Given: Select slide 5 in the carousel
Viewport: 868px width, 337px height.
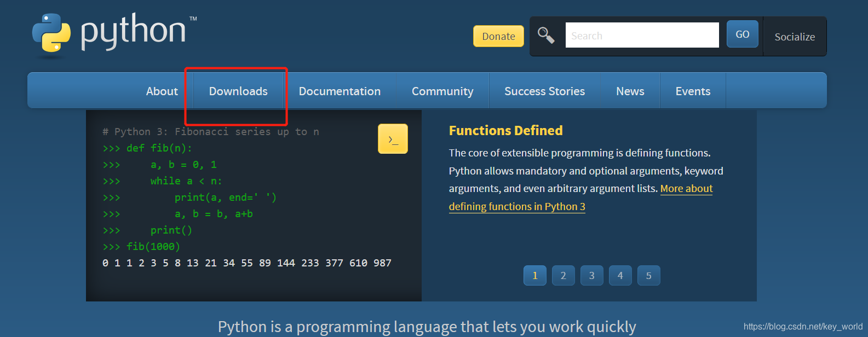Looking at the screenshot, I should coord(649,275).
